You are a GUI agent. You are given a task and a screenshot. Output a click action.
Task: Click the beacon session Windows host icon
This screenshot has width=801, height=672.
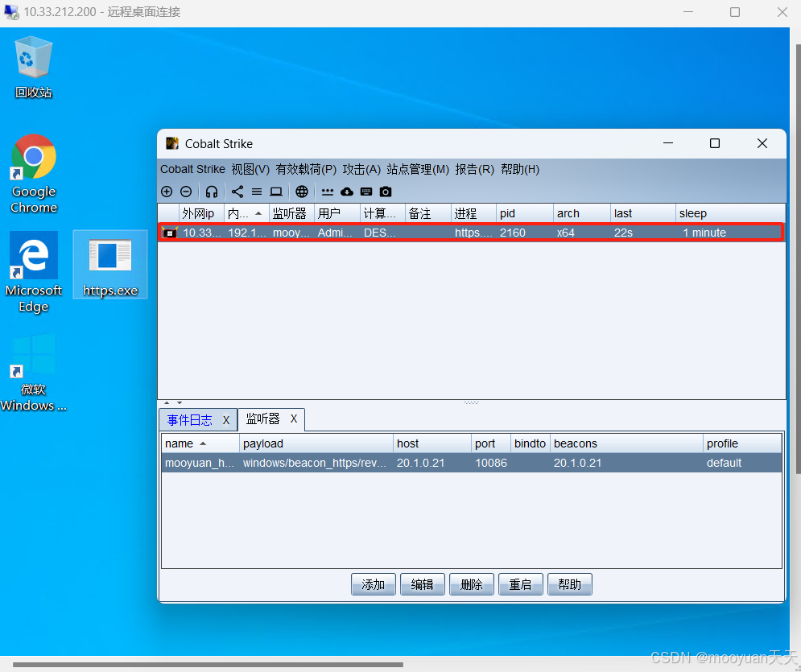pos(169,233)
